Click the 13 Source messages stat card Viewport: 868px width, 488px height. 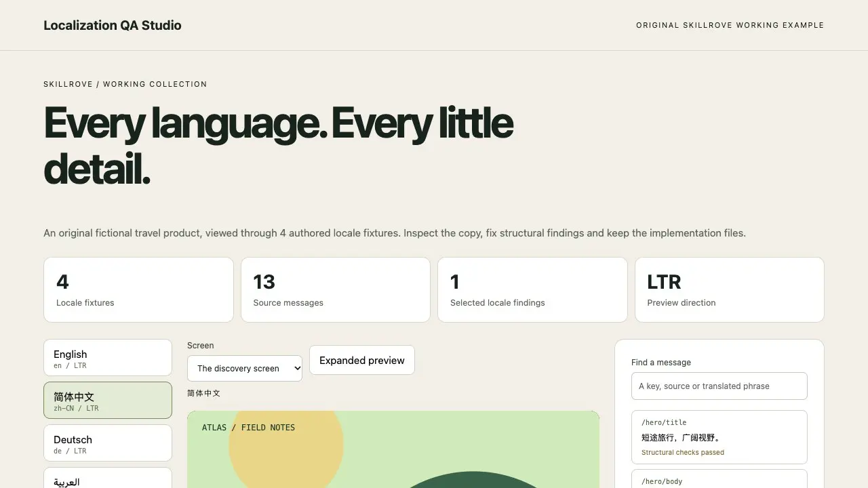(336, 290)
